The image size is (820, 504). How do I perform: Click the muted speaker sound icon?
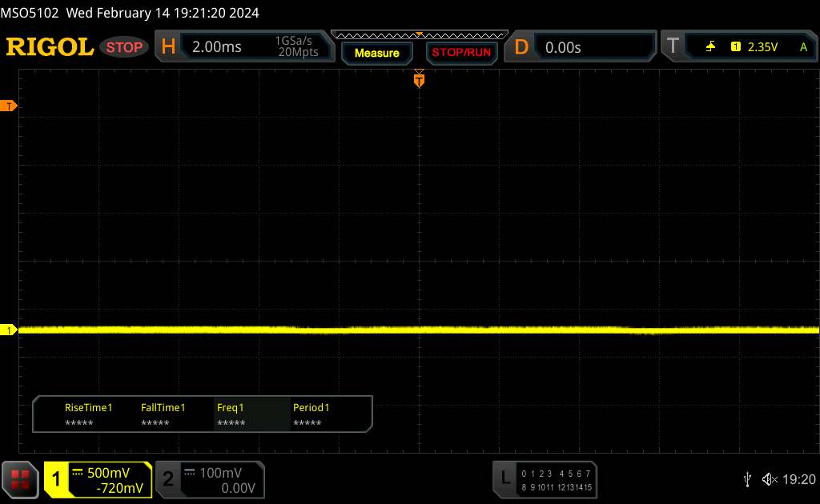click(x=769, y=479)
